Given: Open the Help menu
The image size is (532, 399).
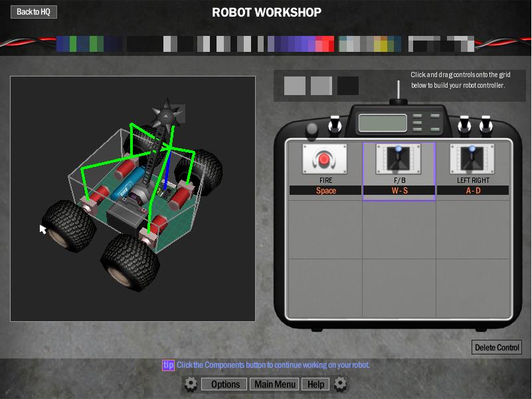Looking at the screenshot, I should click(315, 384).
